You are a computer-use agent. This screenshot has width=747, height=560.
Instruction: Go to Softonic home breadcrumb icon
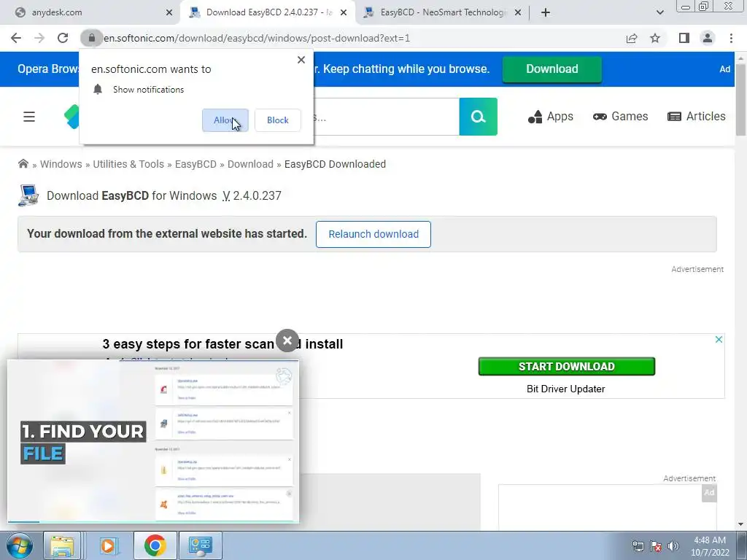point(23,164)
